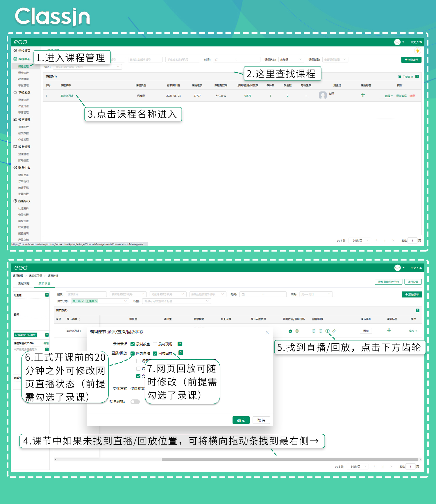Remove the 未开始 status tag
The width and height of the screenshot is (436, 504).
click(x=83, y=301)
